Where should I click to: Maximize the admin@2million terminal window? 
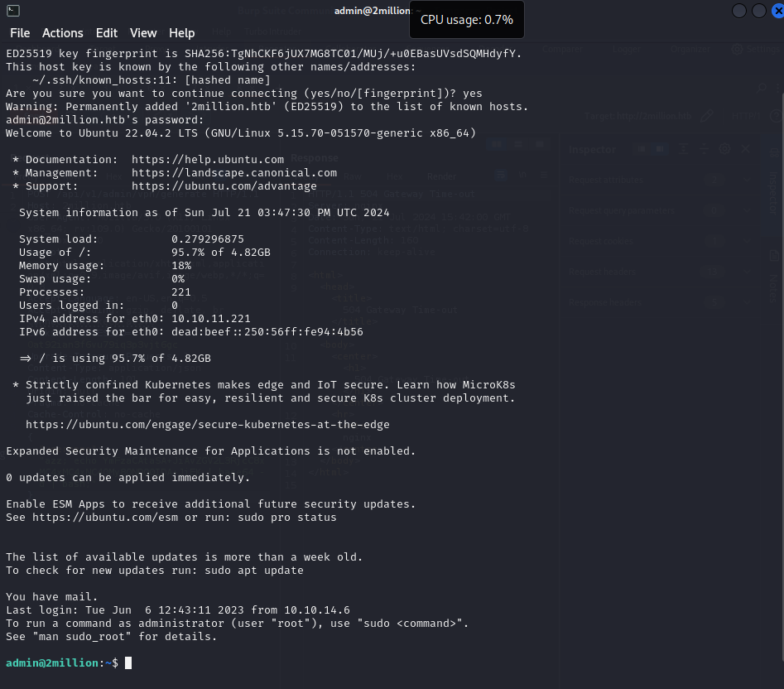(759, 11)
